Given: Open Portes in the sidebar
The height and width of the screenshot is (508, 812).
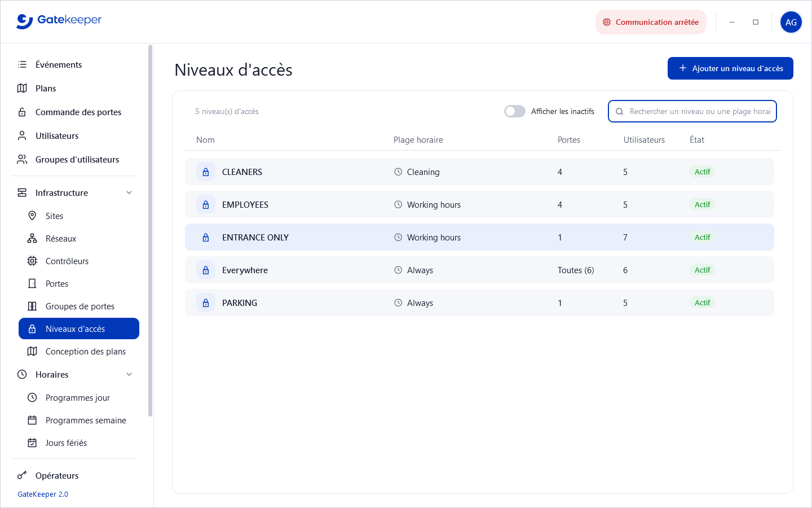Looking at the screenshot, I should tap(79, 283).
